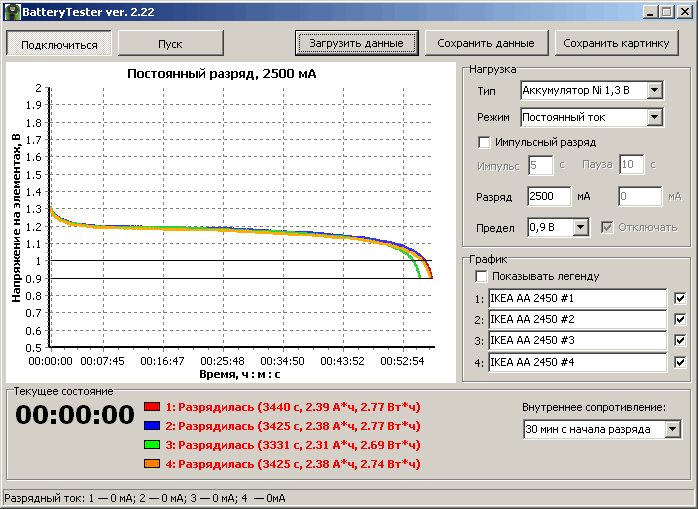Image resolution: width=698 pixels, height=509 pixels.
Task: Enable Показывать легенду checkbox
Action: click(x=481, y=277)
